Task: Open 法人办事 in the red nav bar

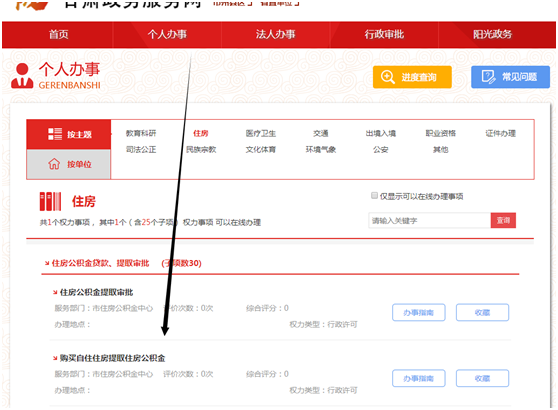Action: (x=275, y=35)
